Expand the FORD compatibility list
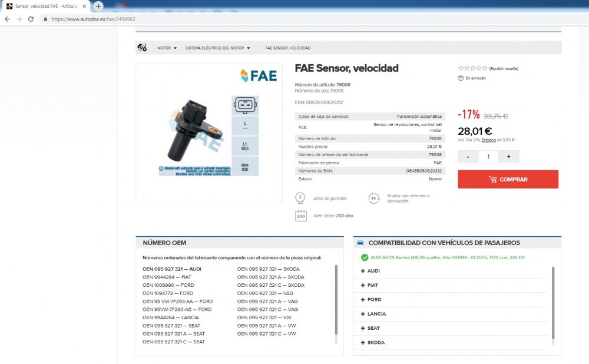The width and height of the screenshot is (589, 364). coord(370,299)
